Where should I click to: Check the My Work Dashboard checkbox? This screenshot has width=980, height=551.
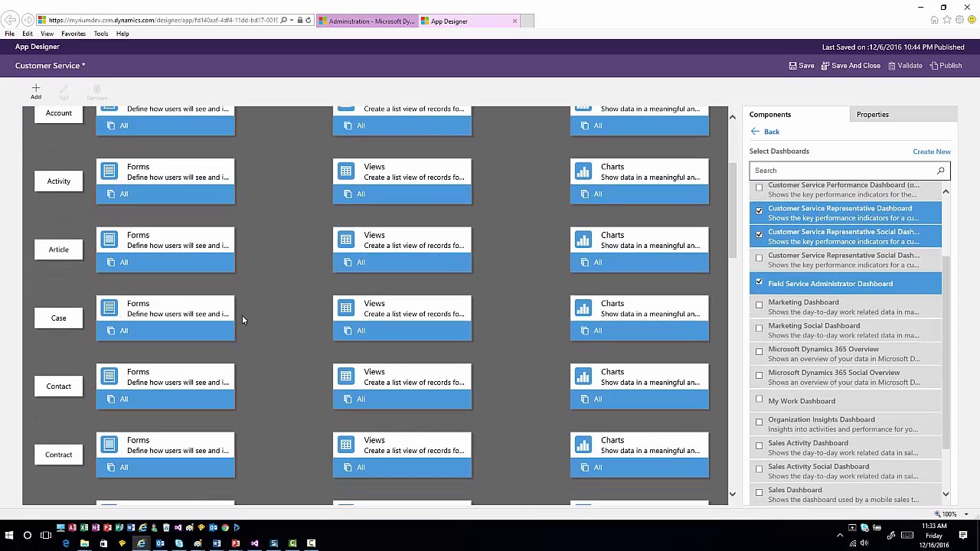tap(759, 399)
